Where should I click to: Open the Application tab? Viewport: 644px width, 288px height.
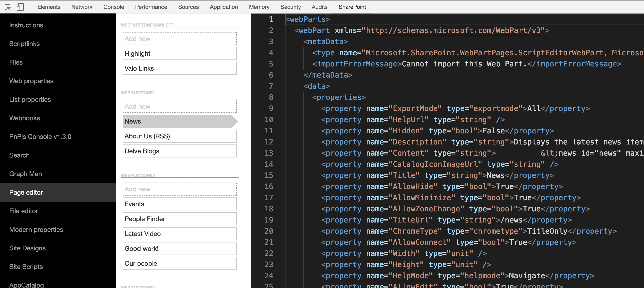pos(223,7)
